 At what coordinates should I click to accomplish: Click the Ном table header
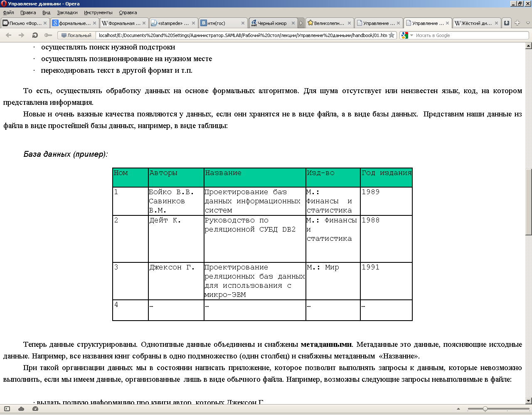pos(131,178)
